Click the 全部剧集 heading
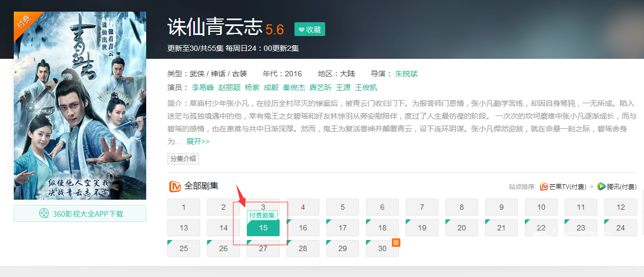 point(201,186)
